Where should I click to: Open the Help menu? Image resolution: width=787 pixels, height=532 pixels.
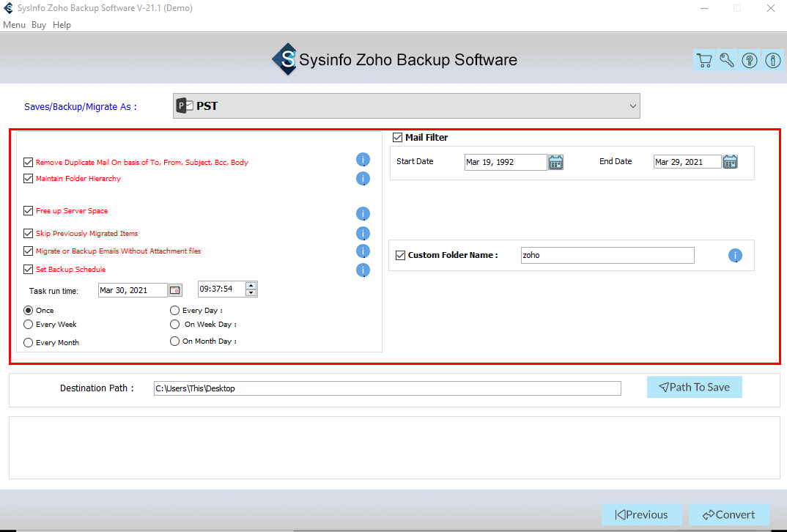click(x=62, y=25)
